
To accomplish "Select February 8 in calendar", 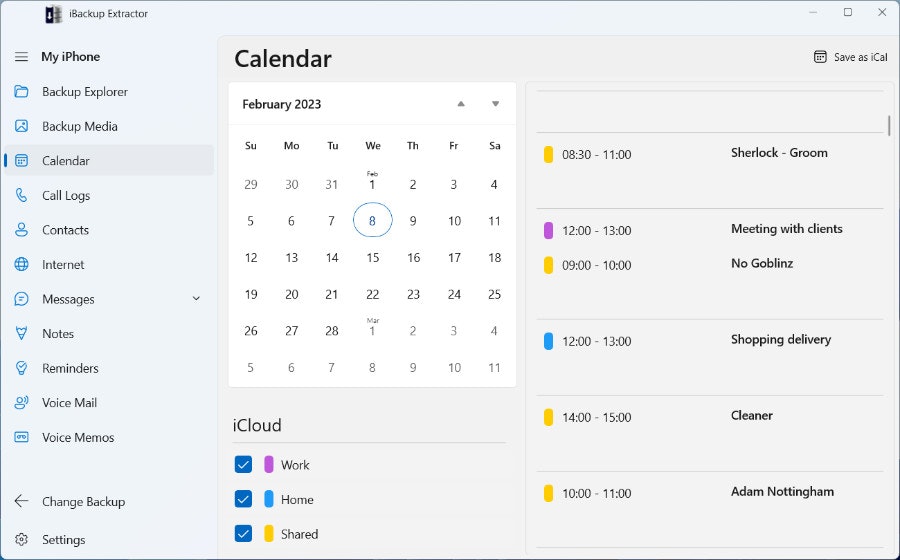I will (x=373, y=220).
